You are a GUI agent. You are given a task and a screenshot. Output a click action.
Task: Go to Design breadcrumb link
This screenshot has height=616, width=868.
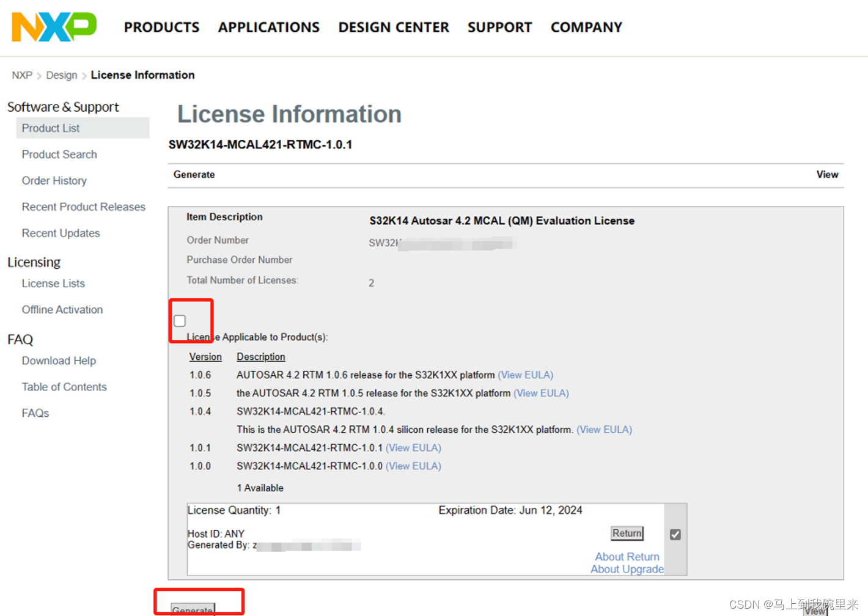(62, 75)
